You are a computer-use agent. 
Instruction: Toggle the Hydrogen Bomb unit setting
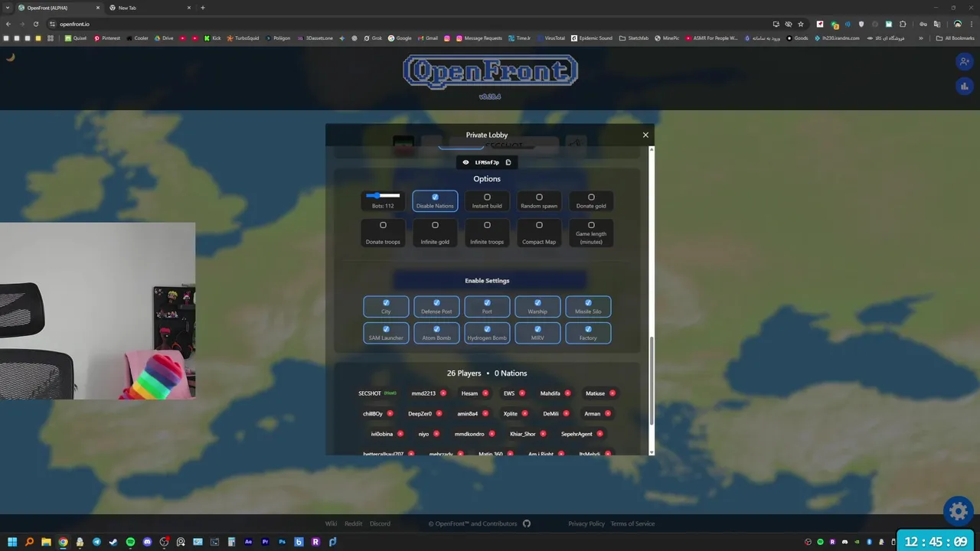point(487,333)
